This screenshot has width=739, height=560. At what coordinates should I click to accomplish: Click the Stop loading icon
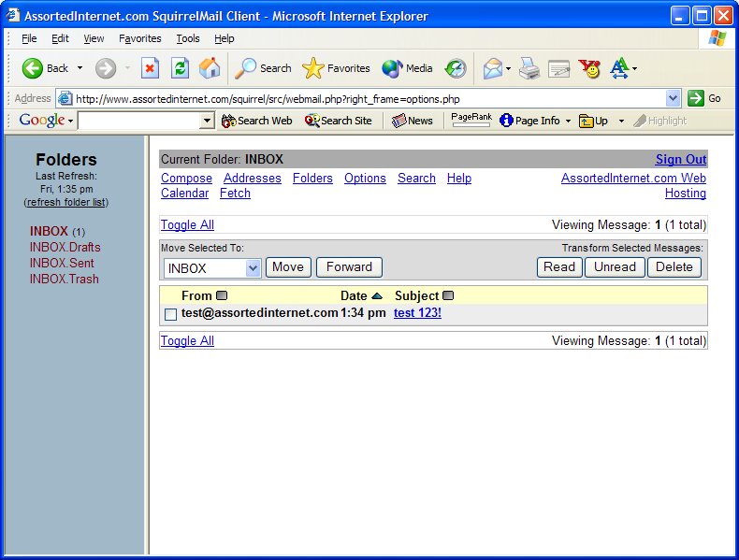click(x=150, y=68)
